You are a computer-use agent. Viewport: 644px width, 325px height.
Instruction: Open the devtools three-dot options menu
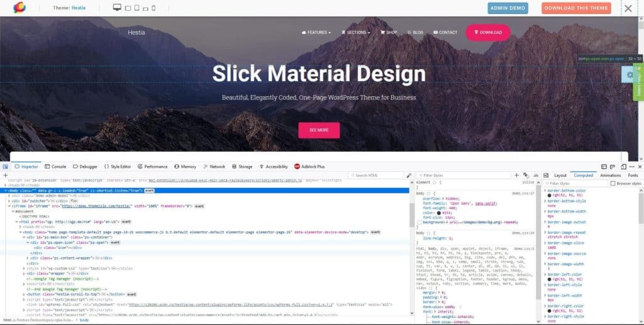[x=632, y=167]
